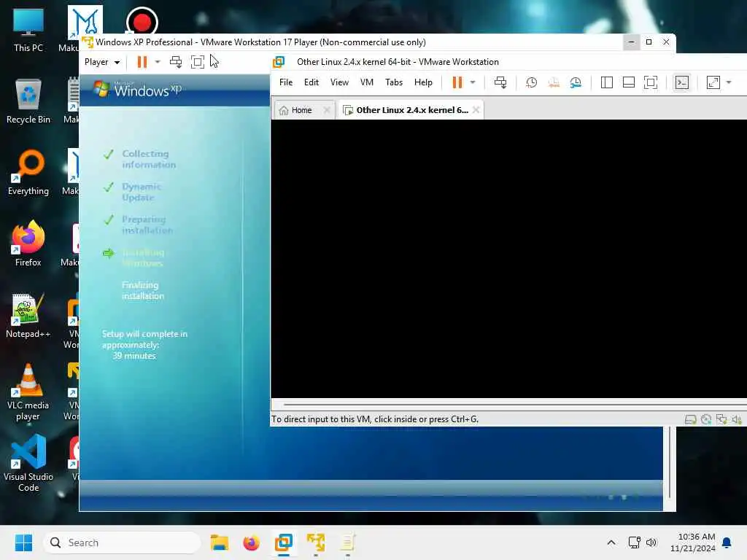Show hidden system tray icons
Viewport: 747px width, 560px height.
(611, 542)
